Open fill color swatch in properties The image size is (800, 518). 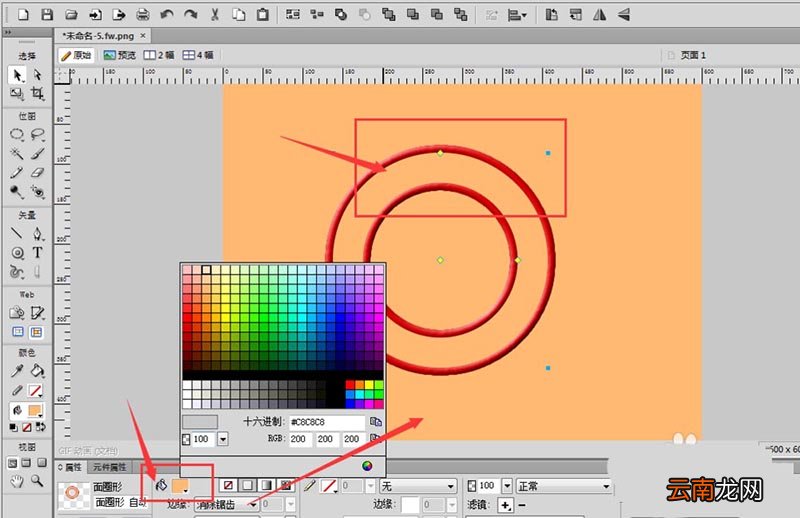click(181, 486)
